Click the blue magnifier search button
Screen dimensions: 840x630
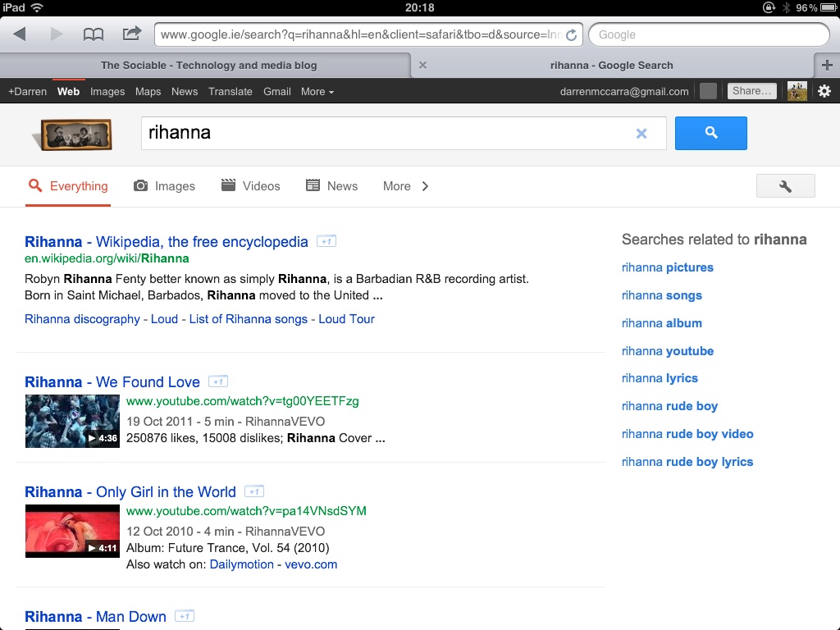[710, 133]
